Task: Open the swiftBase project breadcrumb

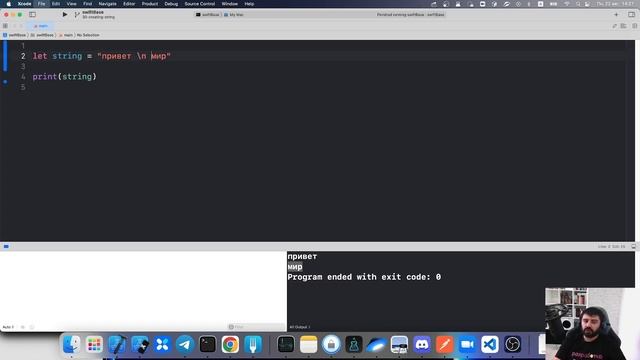Action: 14,35
